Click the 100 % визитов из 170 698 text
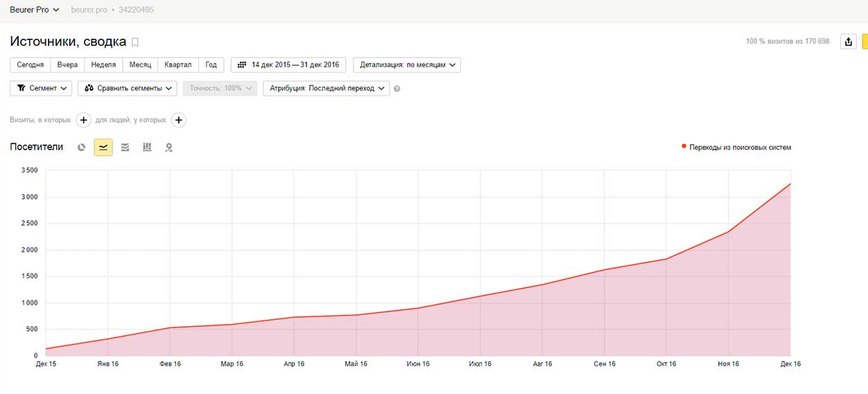The height and width of the screenshot is (394, 868). coord(788,42)
